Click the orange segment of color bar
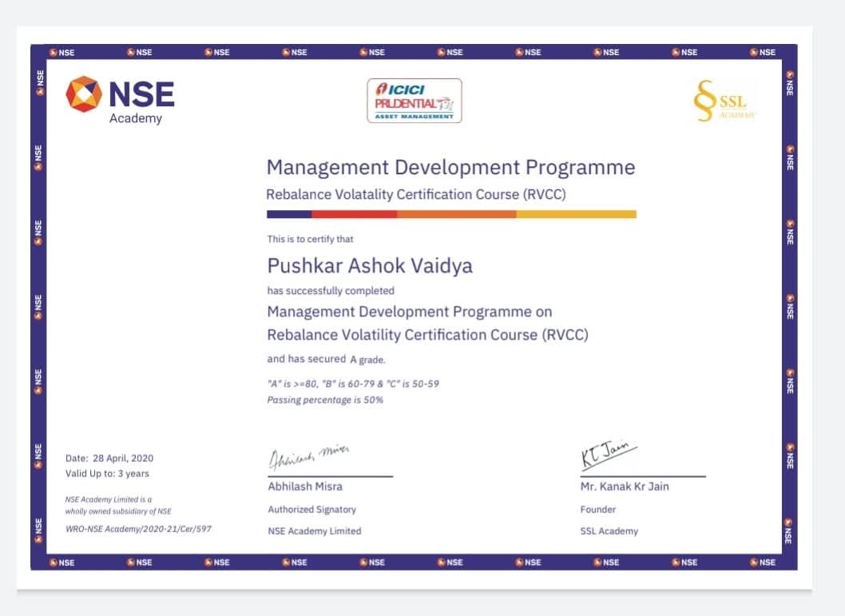Viewport: 845px width, 616px height. (x=456, y=214)
